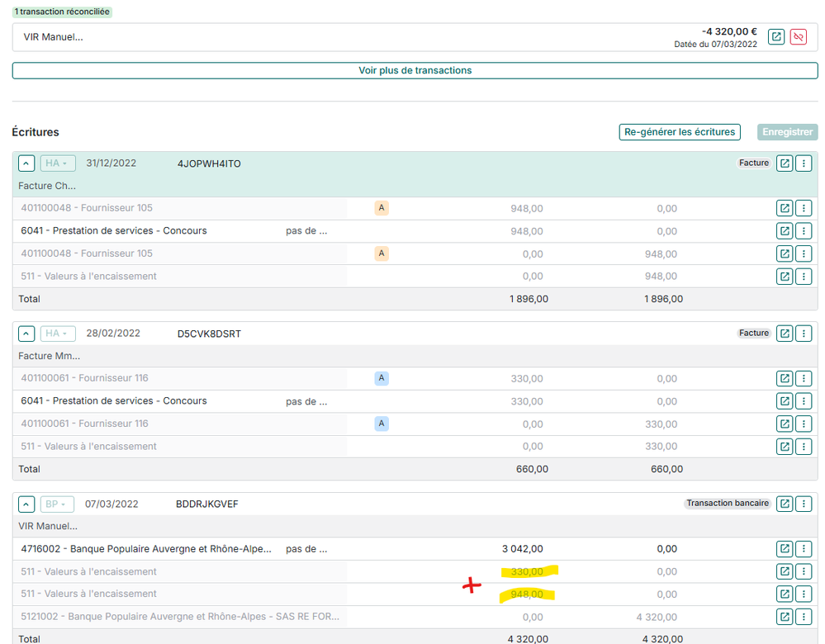The image size is (825, 644).
Task: Open link icon on 4716002 Banque Populaire line
Action: tap(784, 549)
